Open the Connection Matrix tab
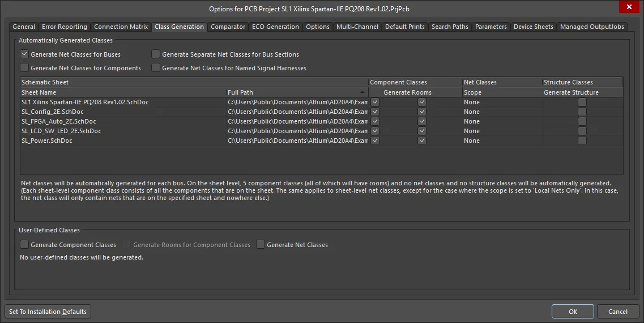The image size is (644, 323). [121, 27]
